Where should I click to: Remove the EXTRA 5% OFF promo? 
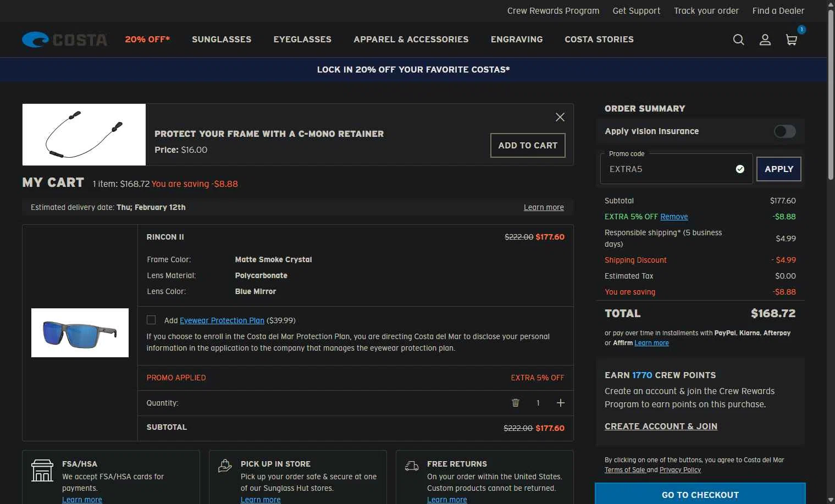(674, 217)
